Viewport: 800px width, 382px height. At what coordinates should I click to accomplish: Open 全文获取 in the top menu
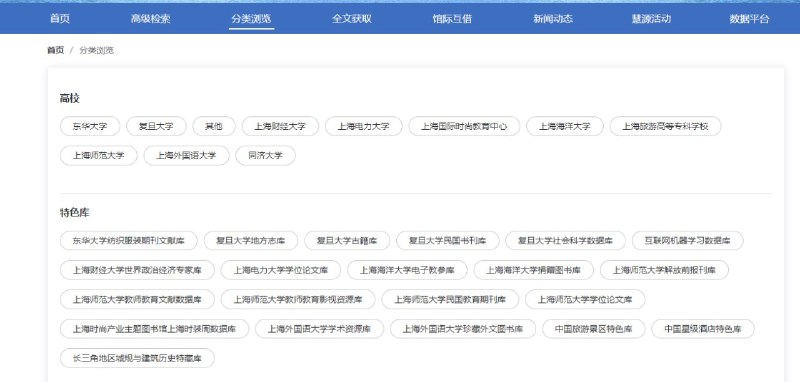tap(352, 19)
